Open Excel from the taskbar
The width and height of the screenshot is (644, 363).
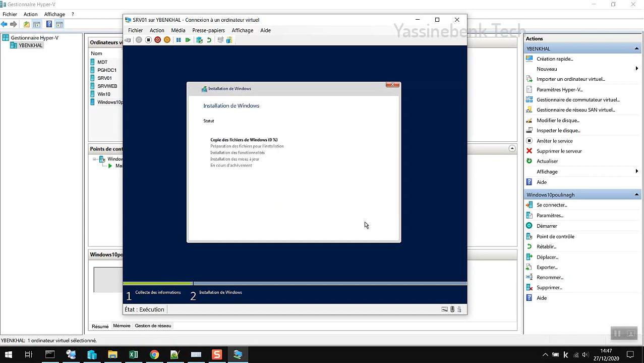click(x=134, y=354)
